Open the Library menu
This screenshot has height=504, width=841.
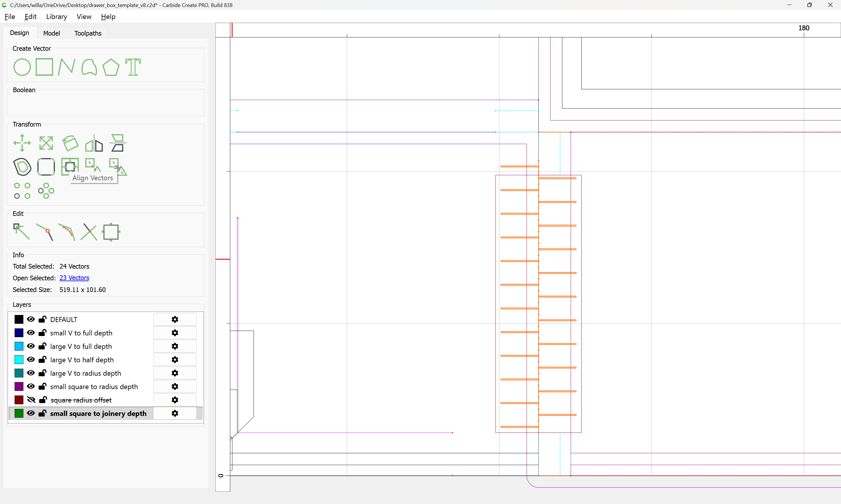pos(56,17)
